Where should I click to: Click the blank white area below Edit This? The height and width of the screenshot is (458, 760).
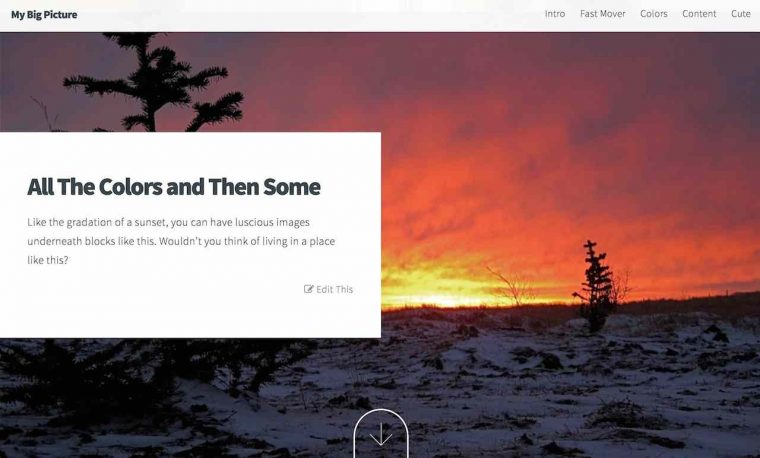point(189,317)
